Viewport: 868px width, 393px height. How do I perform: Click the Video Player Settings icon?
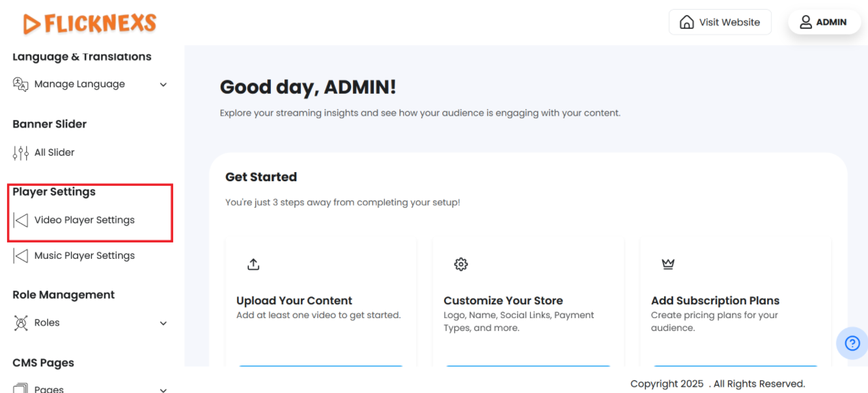click(x=21, y=220)
